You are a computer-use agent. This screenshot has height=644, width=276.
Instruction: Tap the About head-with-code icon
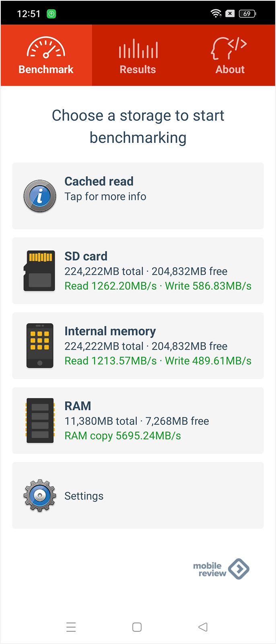(x=229, y=48)
